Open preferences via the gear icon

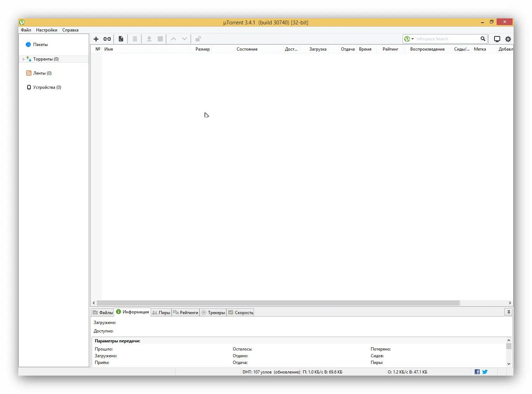point(508,39)
